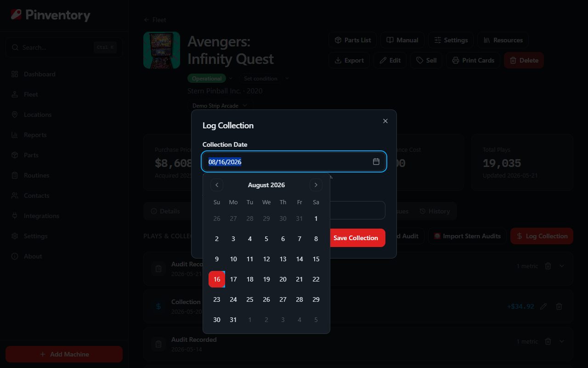Open Fleet in sidebar

pyautogui.click(x=64, y=94)
